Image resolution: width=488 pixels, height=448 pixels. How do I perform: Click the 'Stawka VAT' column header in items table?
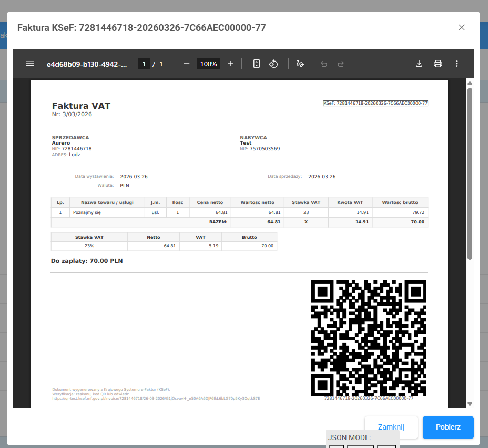306,202
